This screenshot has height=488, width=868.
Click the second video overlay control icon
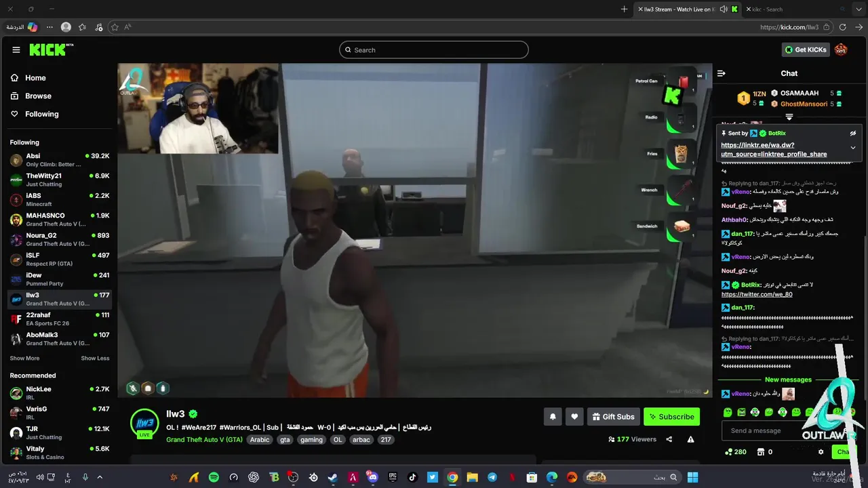point(148,388)
